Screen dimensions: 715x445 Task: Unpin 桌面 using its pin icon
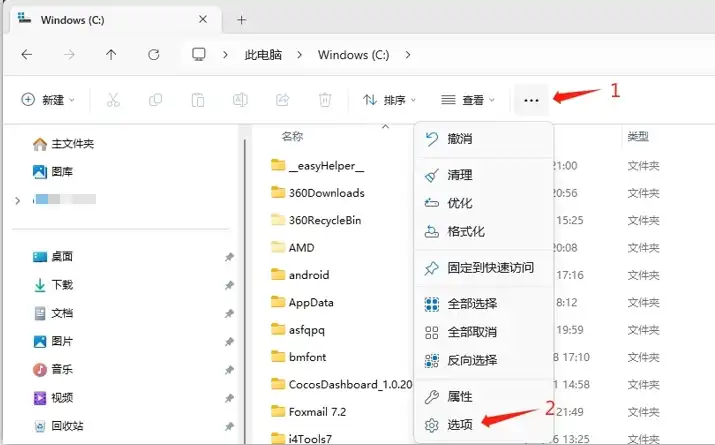point(229,257)
